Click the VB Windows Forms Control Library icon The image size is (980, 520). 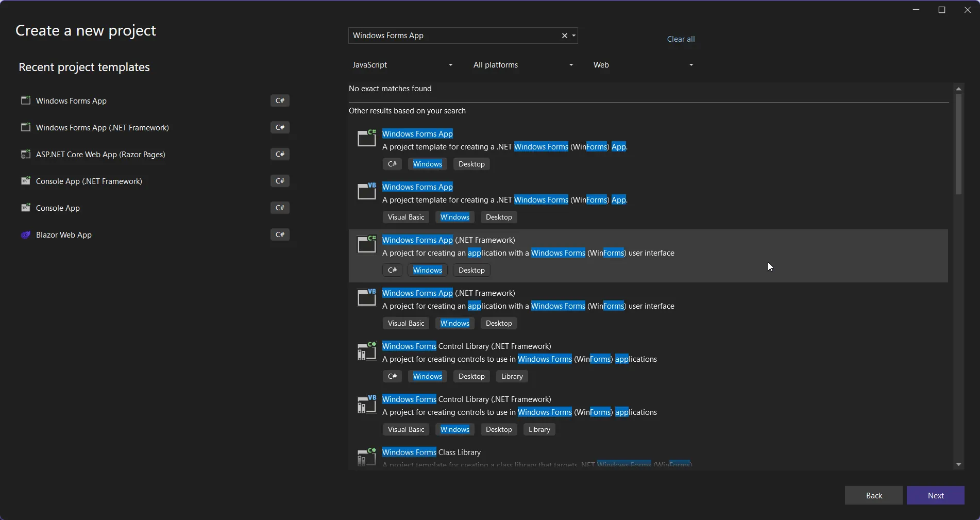[367, 405]
